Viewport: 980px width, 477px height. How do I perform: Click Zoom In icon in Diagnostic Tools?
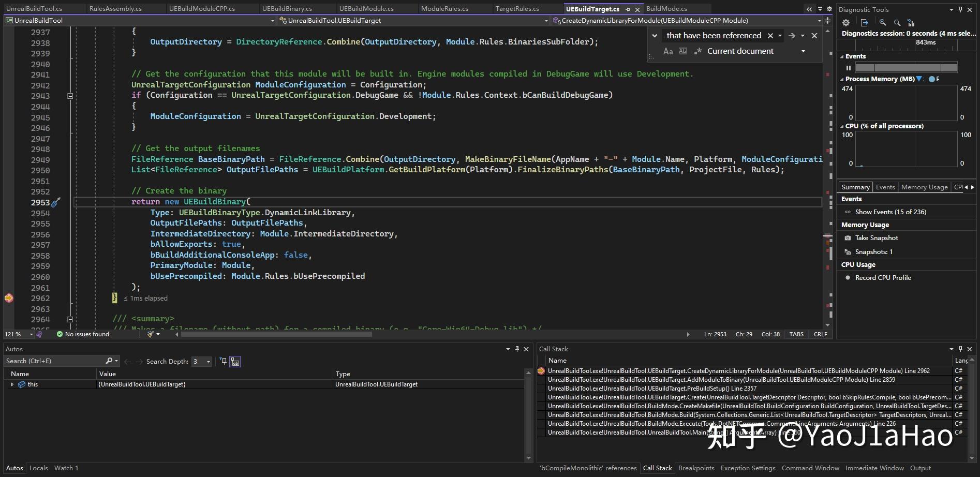click(x=883, y=23)
